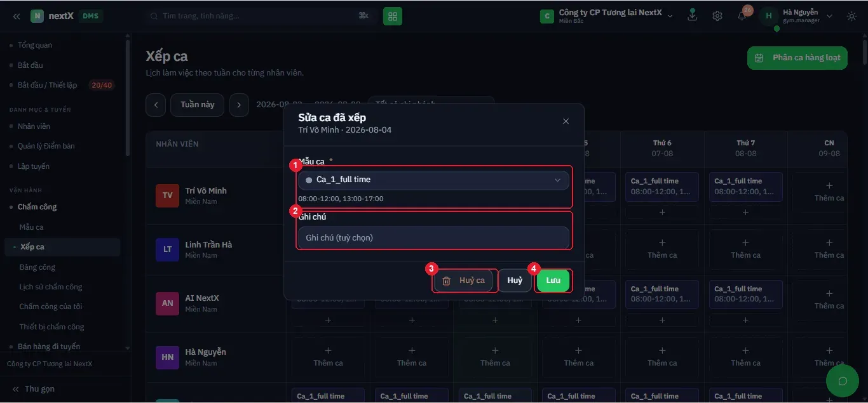Click the Tuần này button

(198, 105)
